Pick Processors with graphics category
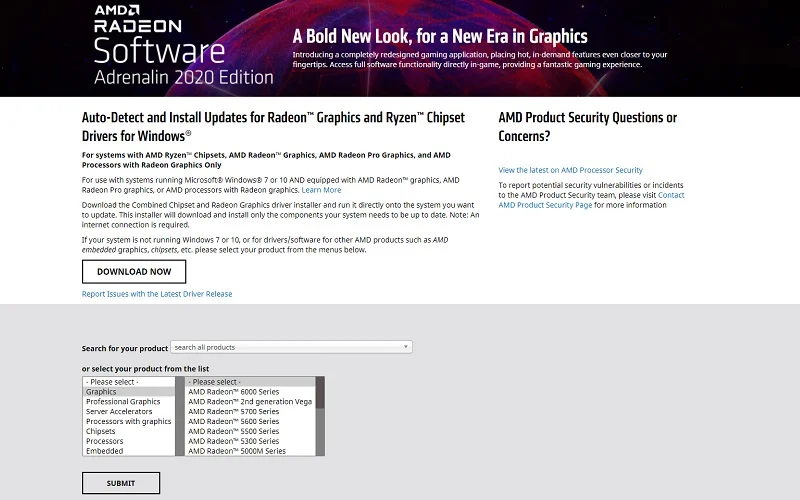The width and height of the screenshot is (800, 500). 128,422
